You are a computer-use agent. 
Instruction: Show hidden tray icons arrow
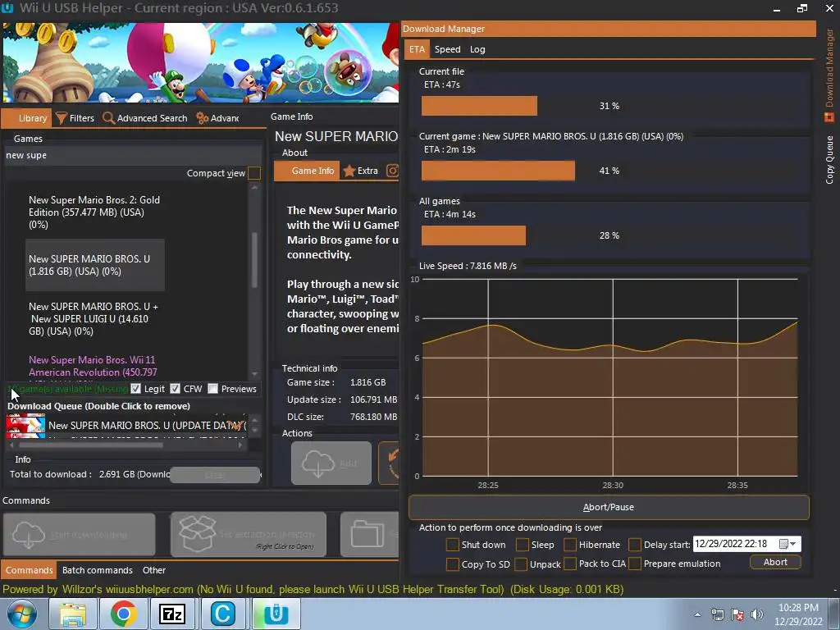(697, 614)
